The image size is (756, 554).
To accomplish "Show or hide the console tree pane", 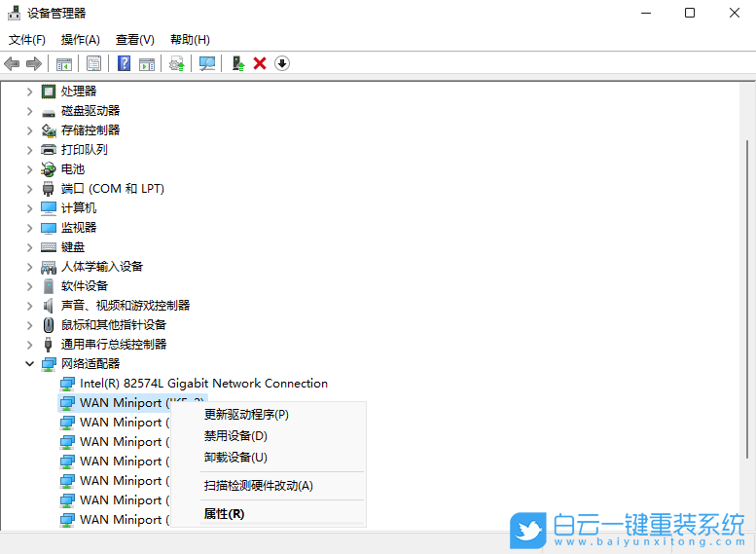I will (x=63, y=63).
